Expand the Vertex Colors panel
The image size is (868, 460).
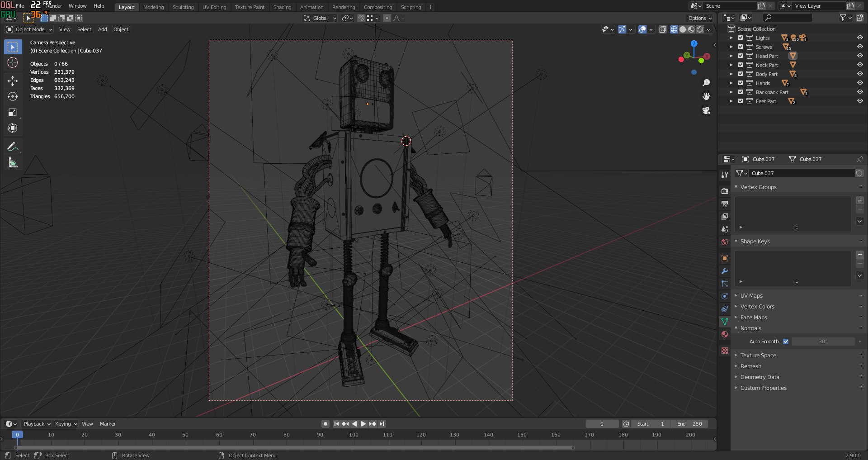pyautogui.click(x=757, y=307)
